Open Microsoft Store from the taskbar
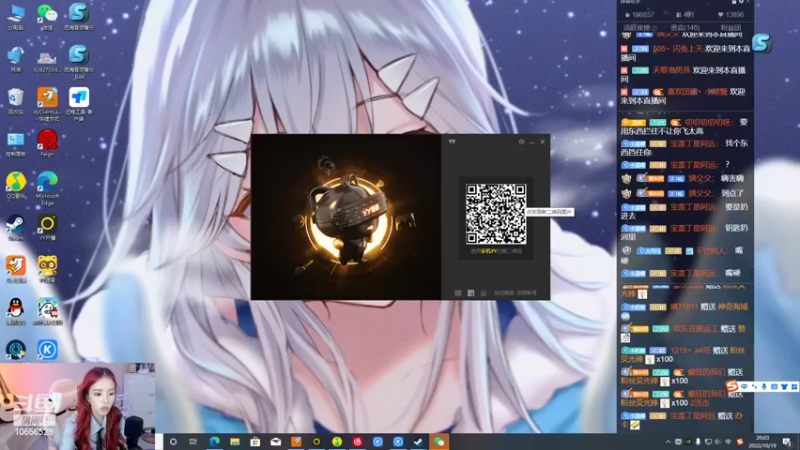800x450 pixels. tap(255, 441)
